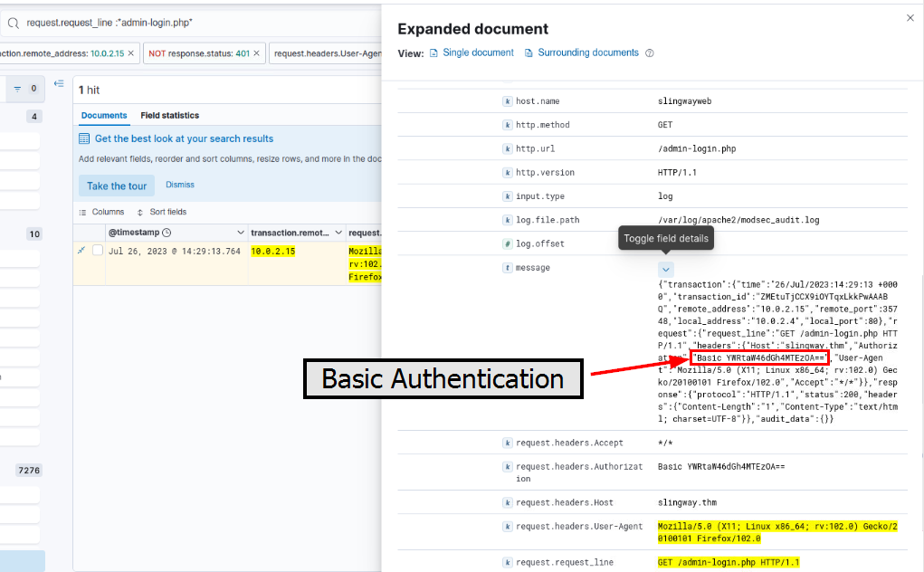This screenshot has width=924, height=572.
Task: Click the help icon beside Surrounding documents
Action: [x=650, y=53]
